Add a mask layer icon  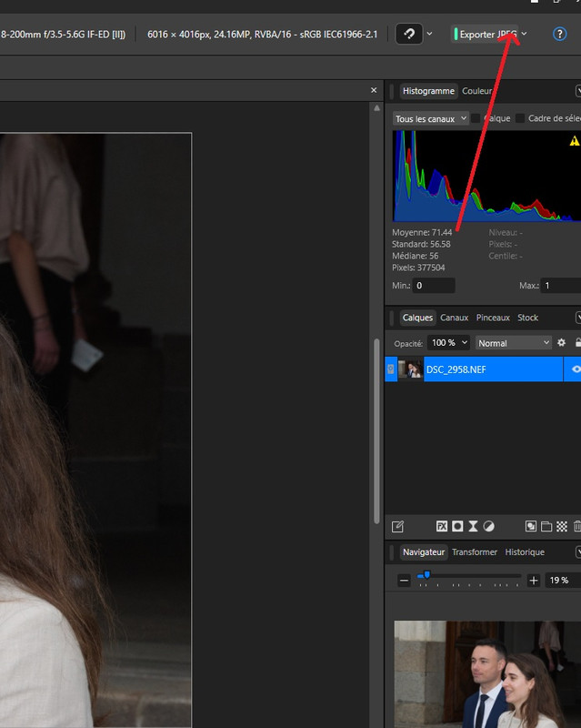457,526
